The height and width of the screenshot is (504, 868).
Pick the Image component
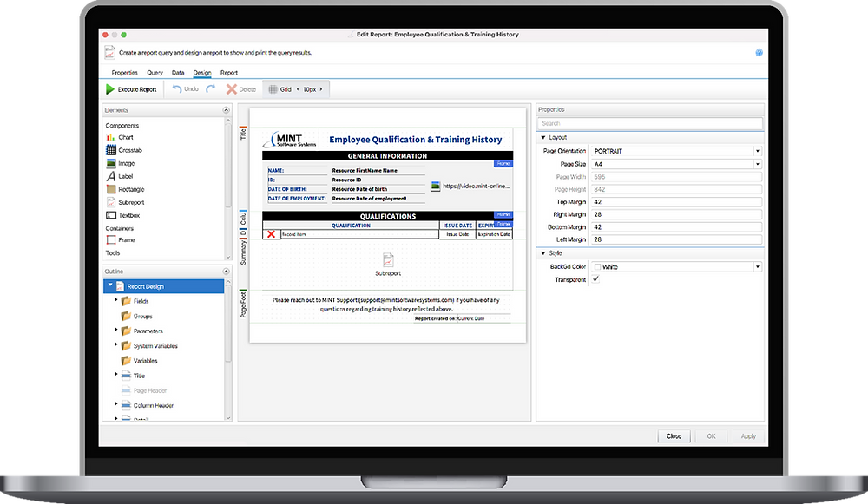(120, 163)
